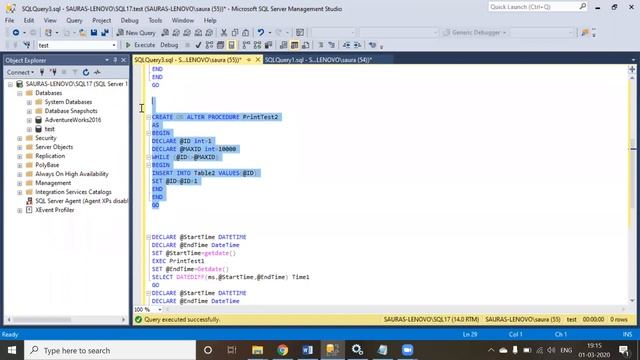This screenshot has width=640, height=360.
Task: Toggle Include Actual Execution Plan
Action: pyautogui.click(x=246, y=45)
